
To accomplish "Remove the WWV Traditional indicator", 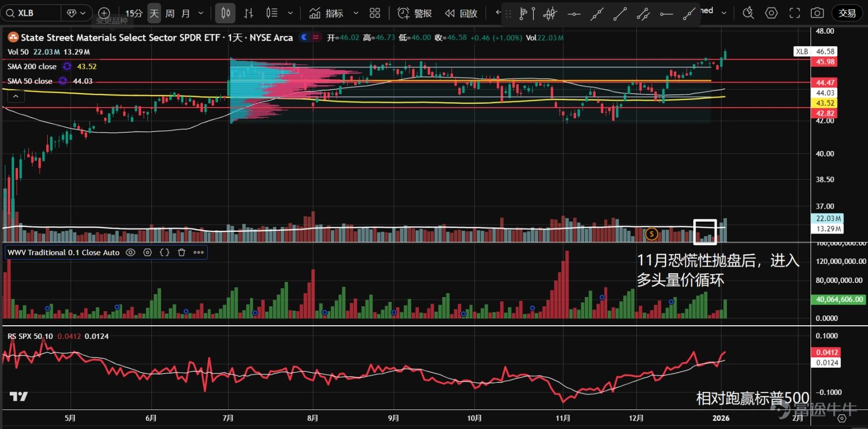I will click(x=182, y=253).
